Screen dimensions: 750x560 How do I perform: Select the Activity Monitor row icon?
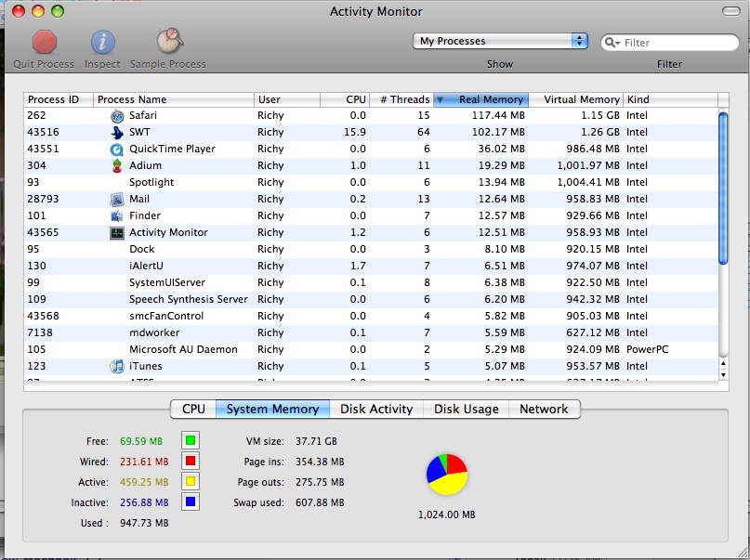pos(117,233)
